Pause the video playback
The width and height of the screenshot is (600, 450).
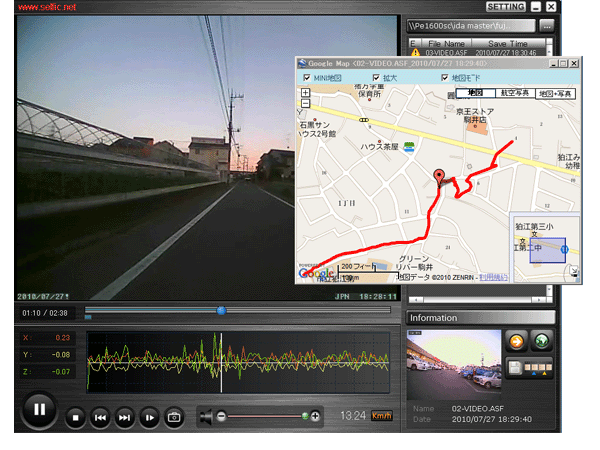(39, 410)
